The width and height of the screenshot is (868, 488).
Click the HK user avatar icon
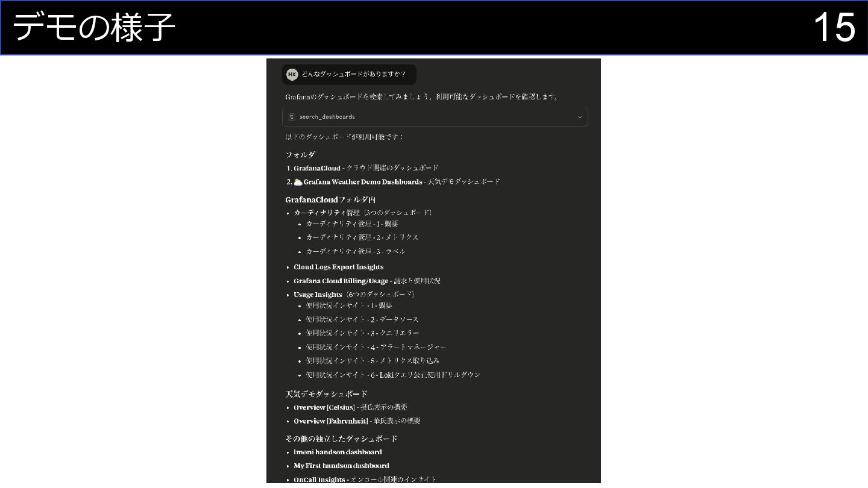(x=292, y=74)
